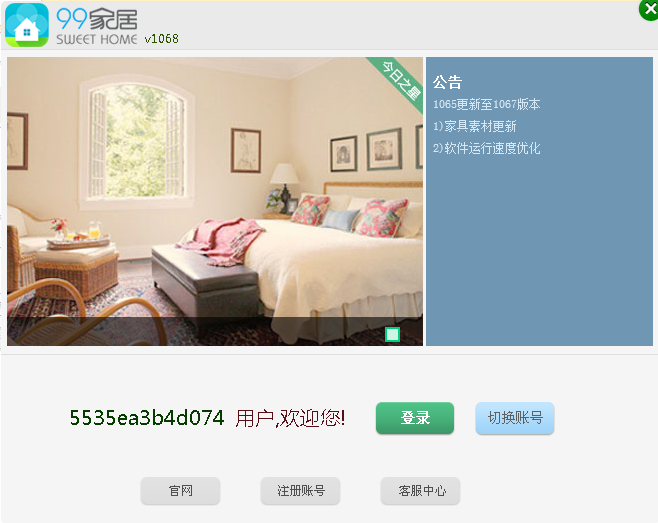
Task: Select the 软件运行速度优化 announcement item
Action: coord(487,148)
